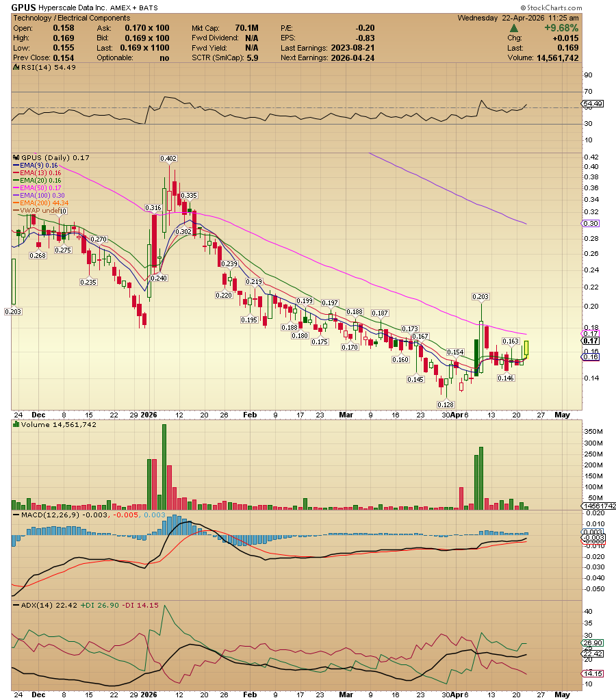The image size is (616, 700).
Task: Click the 0.154 price label
Action: [x=455, y=352]
